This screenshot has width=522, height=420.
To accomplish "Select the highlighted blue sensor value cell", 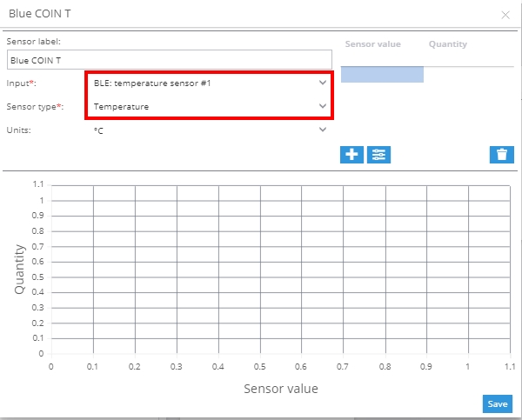I will click(x=382, y=75).
